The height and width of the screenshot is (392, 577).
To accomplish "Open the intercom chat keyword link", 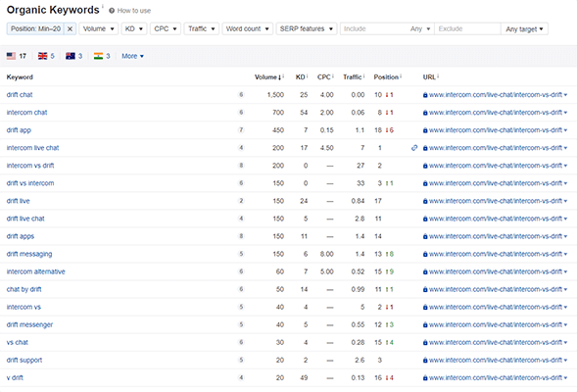I will point(26,113).
